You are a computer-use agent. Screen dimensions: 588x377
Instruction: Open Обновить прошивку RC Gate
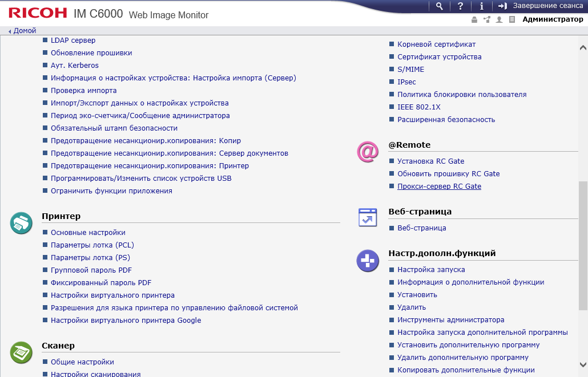pos(449,174)
